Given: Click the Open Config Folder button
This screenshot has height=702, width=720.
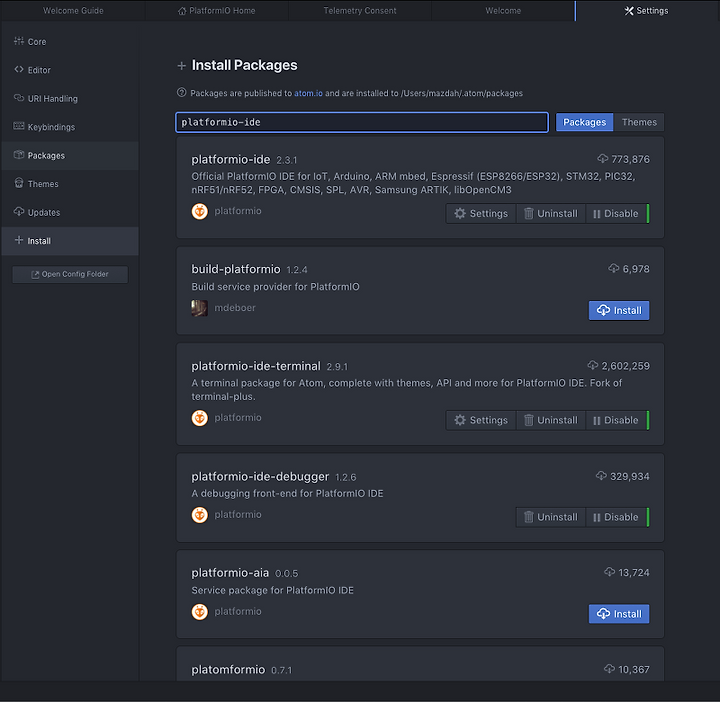Looking at the screenshot, I should pos(70,275).
